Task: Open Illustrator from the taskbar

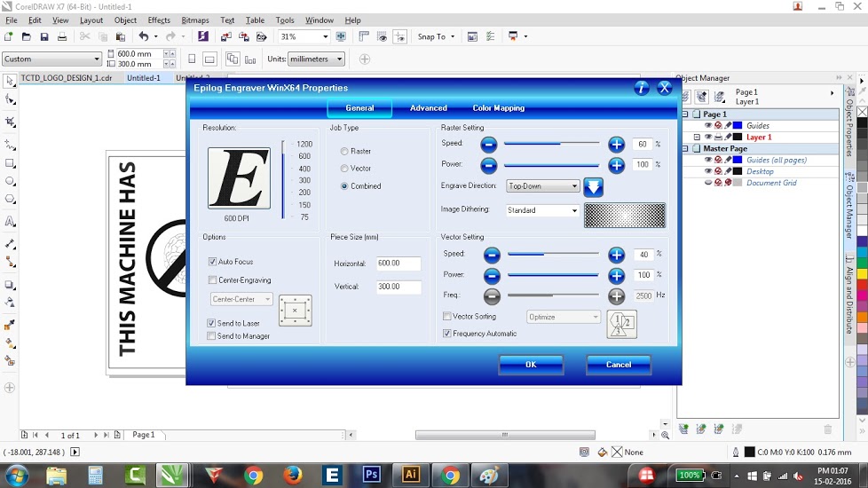Action: coord(411,475)
